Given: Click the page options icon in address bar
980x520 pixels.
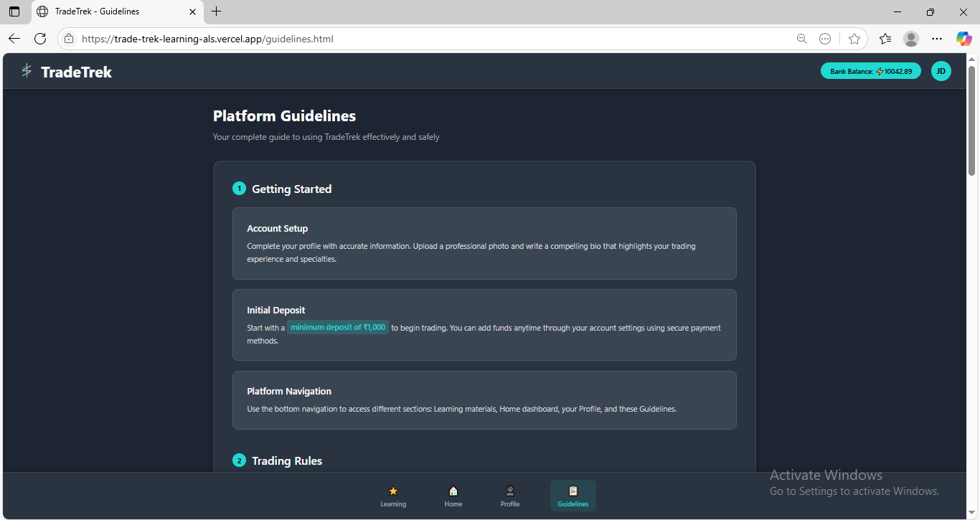Looking at the screenshot, I should pos(825,39).
